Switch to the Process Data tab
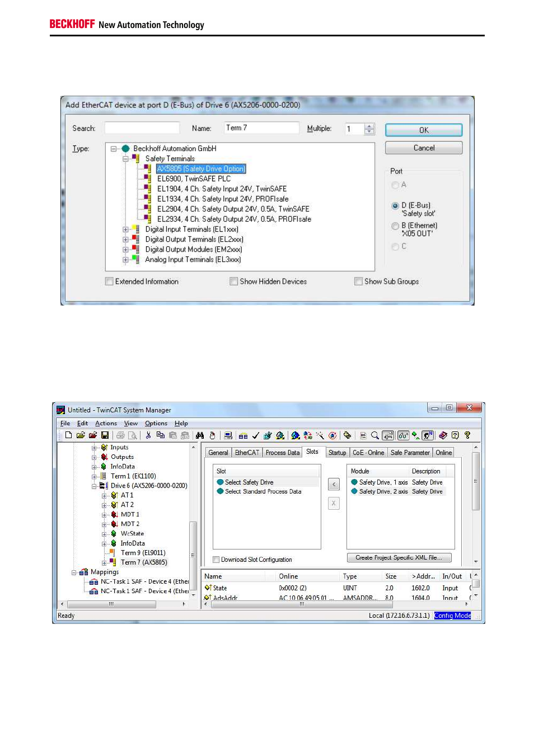The height and width of the screenshot is (756, 534). click(x=282, y=453)
